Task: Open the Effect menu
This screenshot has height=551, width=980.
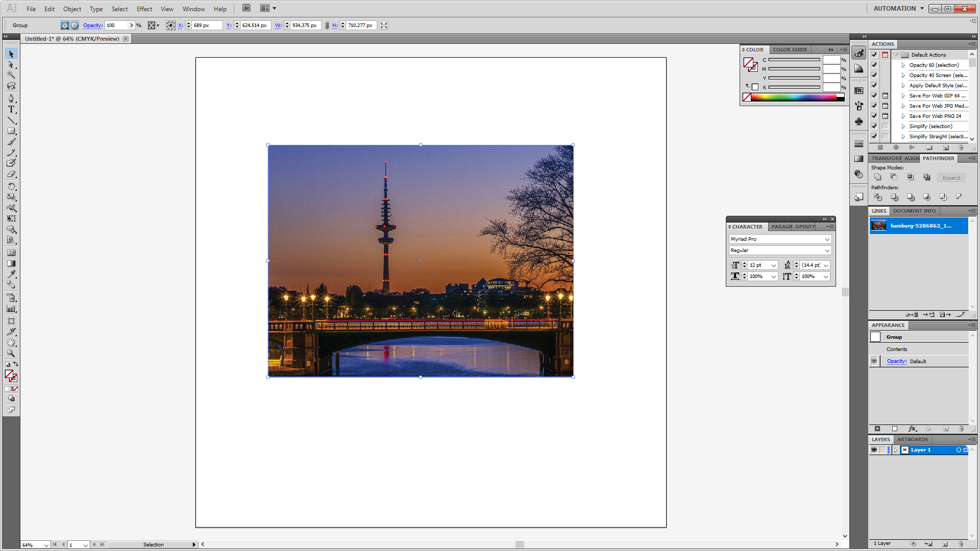Action: click(x=144, y=9)
